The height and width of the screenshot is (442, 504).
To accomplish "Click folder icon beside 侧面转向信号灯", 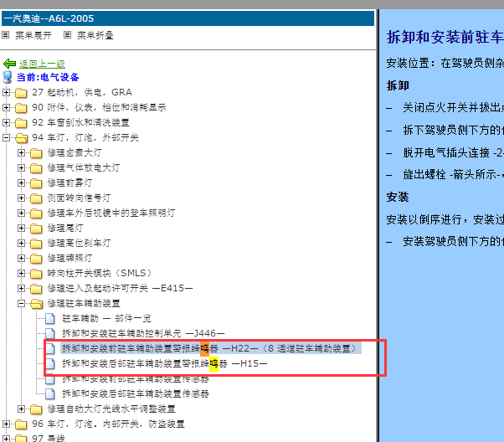I will 36,198.
